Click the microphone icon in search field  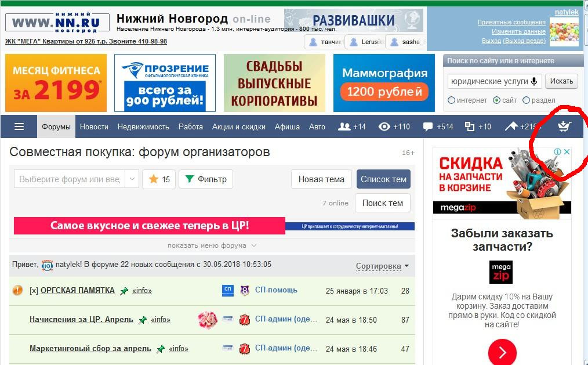[534, 81]
